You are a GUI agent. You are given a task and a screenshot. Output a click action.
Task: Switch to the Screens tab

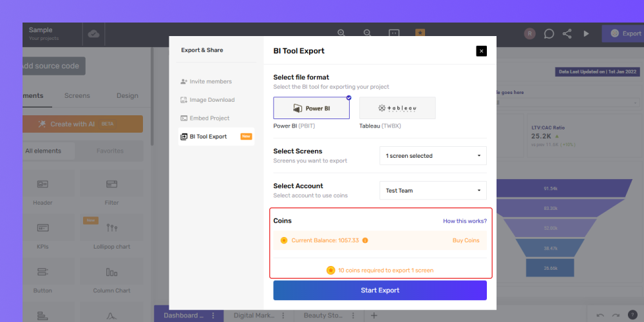point(77,96)
